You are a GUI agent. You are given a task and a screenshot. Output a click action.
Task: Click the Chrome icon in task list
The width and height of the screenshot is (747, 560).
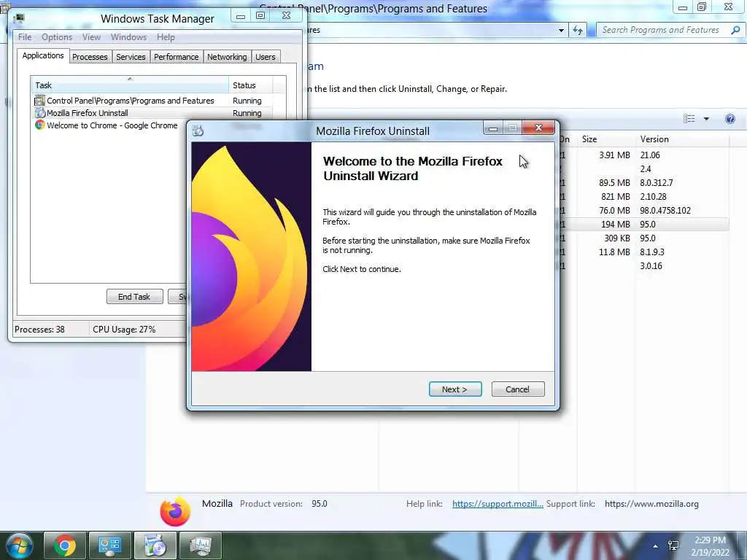click(39, 125)
